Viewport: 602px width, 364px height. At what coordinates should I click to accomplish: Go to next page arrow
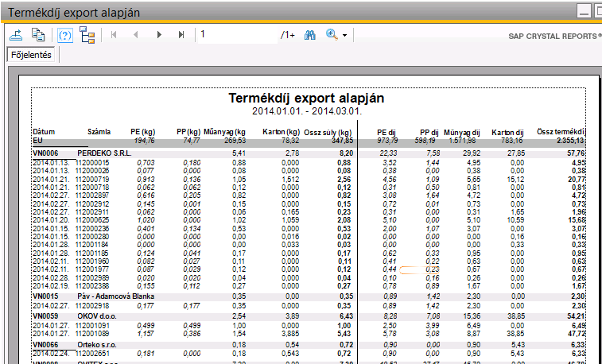[x=159, y=35]
